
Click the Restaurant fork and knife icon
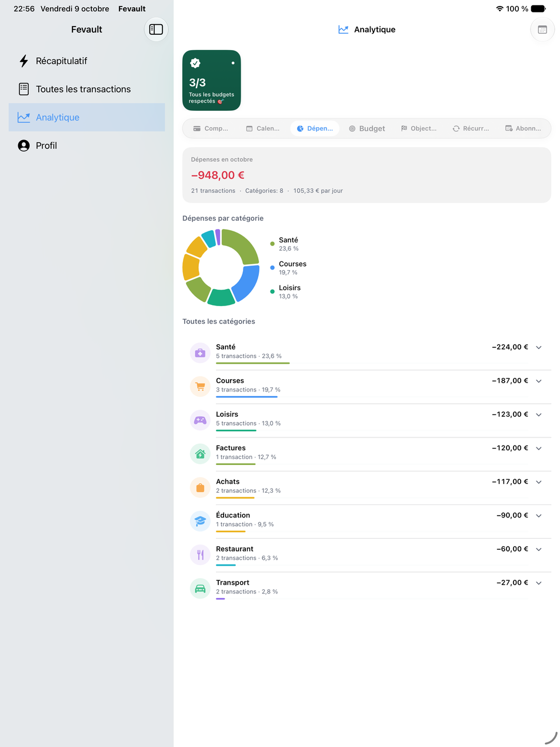click(x=200, y=555)
